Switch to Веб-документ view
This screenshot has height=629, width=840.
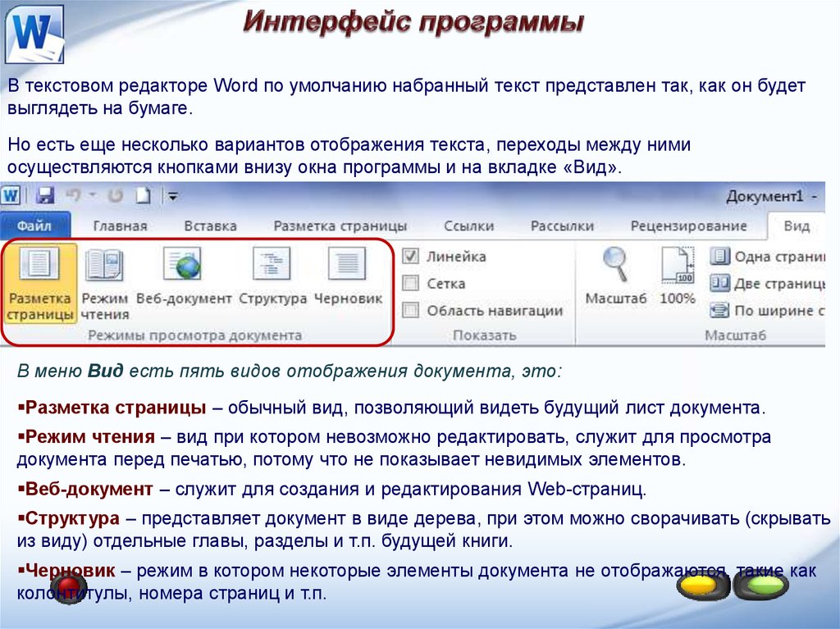184,276
